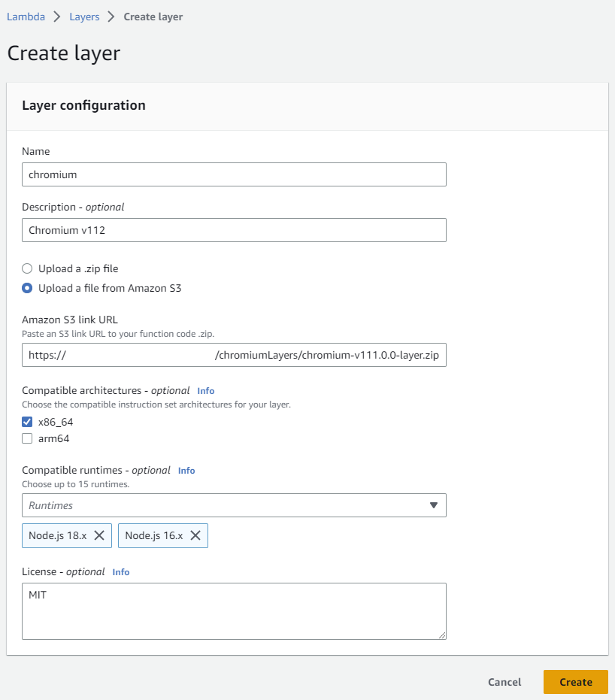Navigate to Layers breadcrumb link

point(84,17)
